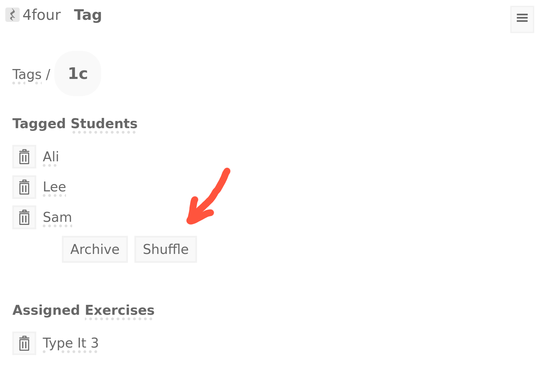Screen dimensions: 539x392
Task: Click the trash icon beside Sam
Action: (x=24, y=217)
